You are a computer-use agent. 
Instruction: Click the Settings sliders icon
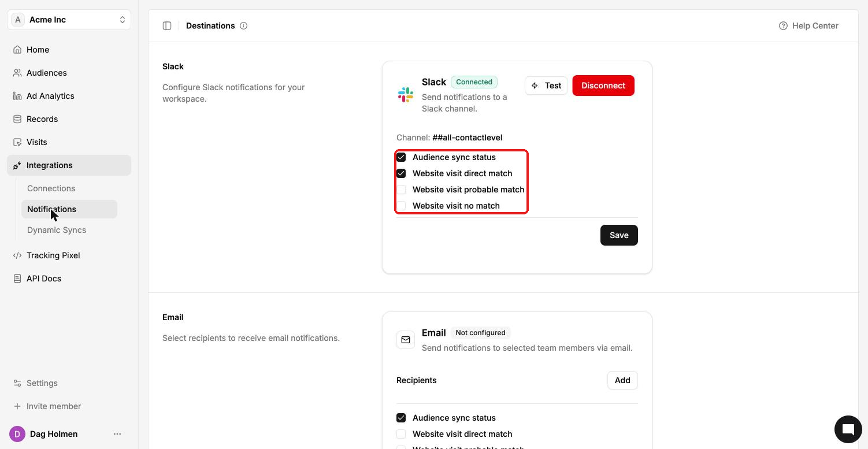click(17, 383)
